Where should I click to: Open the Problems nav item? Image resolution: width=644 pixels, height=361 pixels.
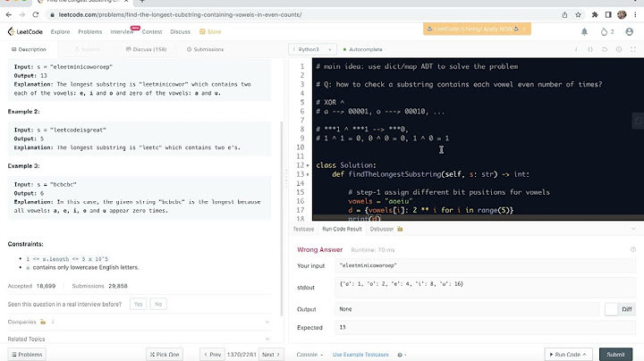tap(90, 31)
